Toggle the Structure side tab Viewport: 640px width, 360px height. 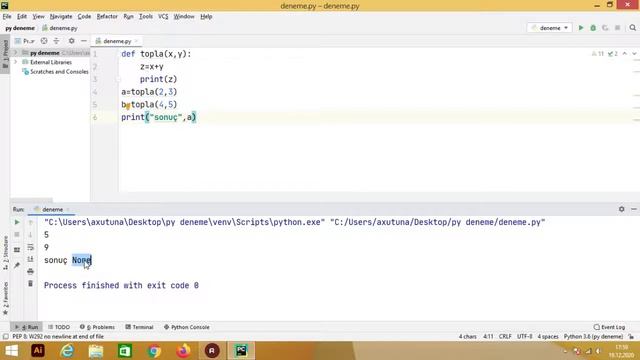[5, 252]
